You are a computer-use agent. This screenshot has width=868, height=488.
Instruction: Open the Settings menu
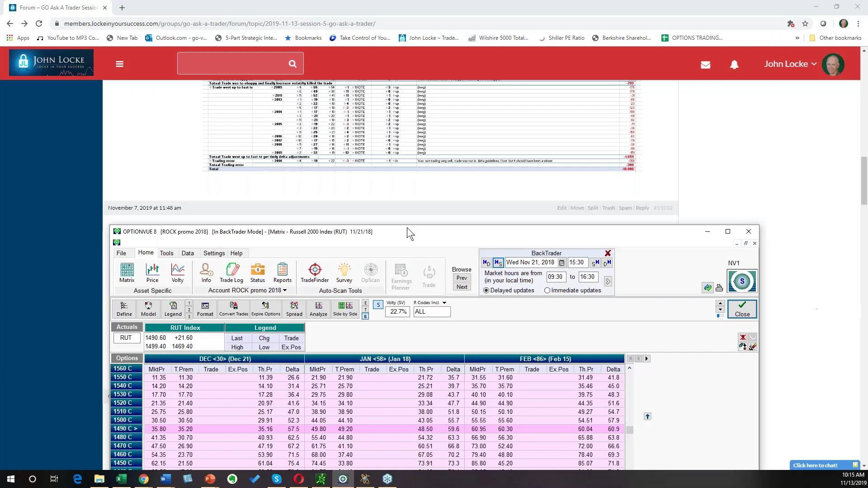[x=214, y=253]
